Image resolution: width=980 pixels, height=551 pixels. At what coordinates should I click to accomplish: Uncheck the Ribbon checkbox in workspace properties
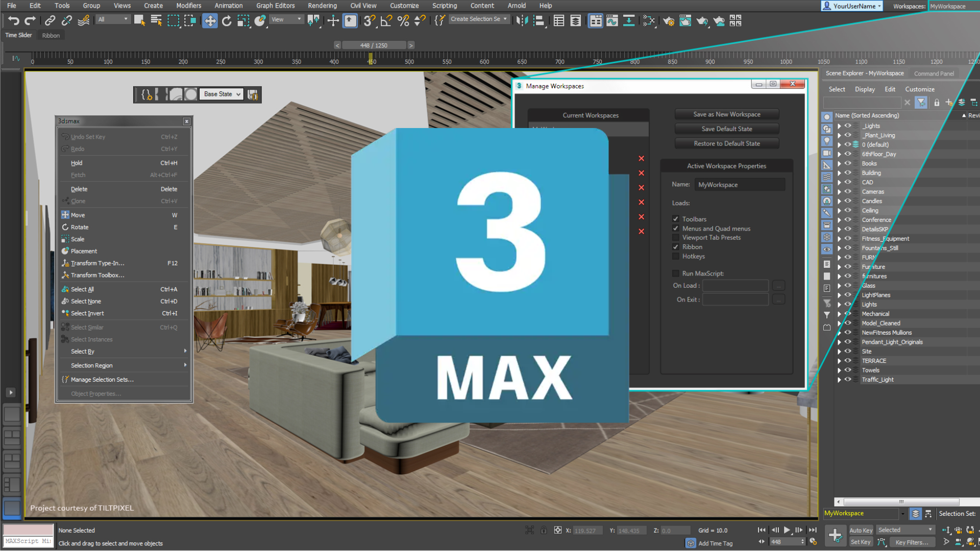pos(676,247)
